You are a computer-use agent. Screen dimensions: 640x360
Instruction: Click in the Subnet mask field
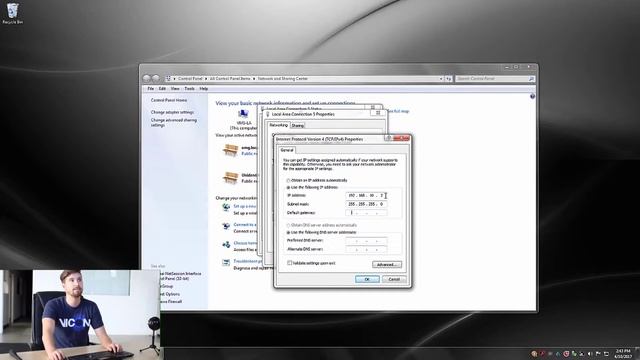pyautogui.click(x=367, y=204)
